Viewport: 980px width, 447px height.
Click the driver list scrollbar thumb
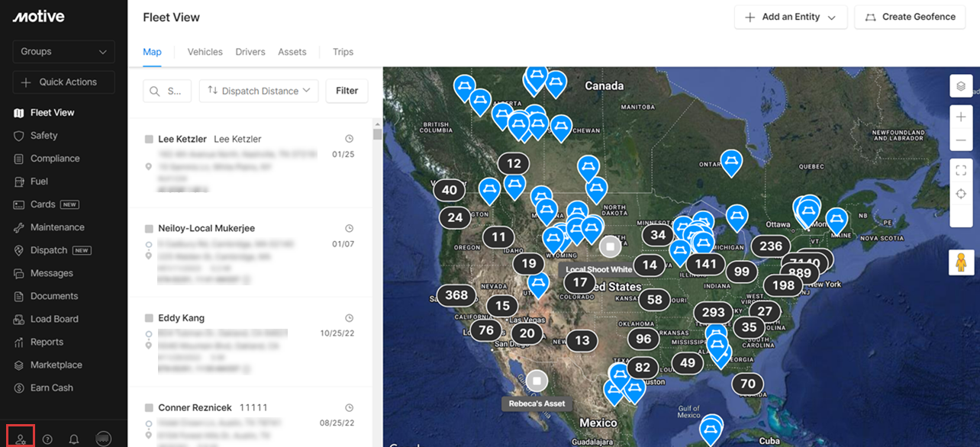pos(377,134)
